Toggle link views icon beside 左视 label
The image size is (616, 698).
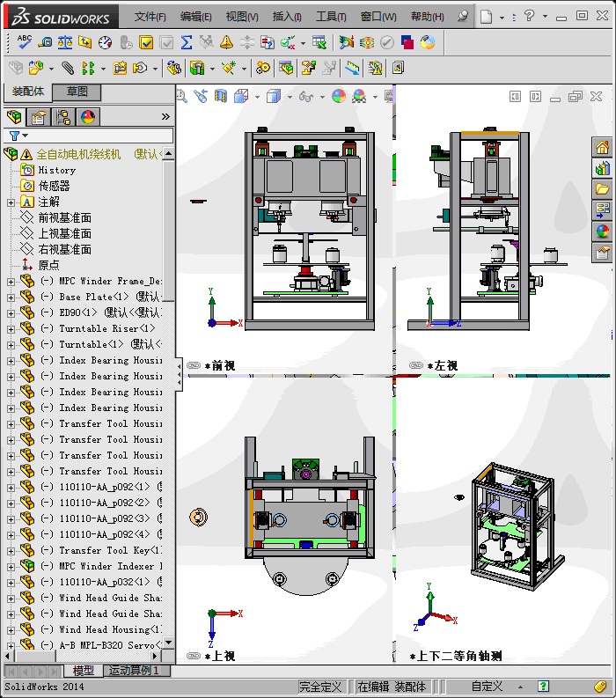(x=416, y=365)
